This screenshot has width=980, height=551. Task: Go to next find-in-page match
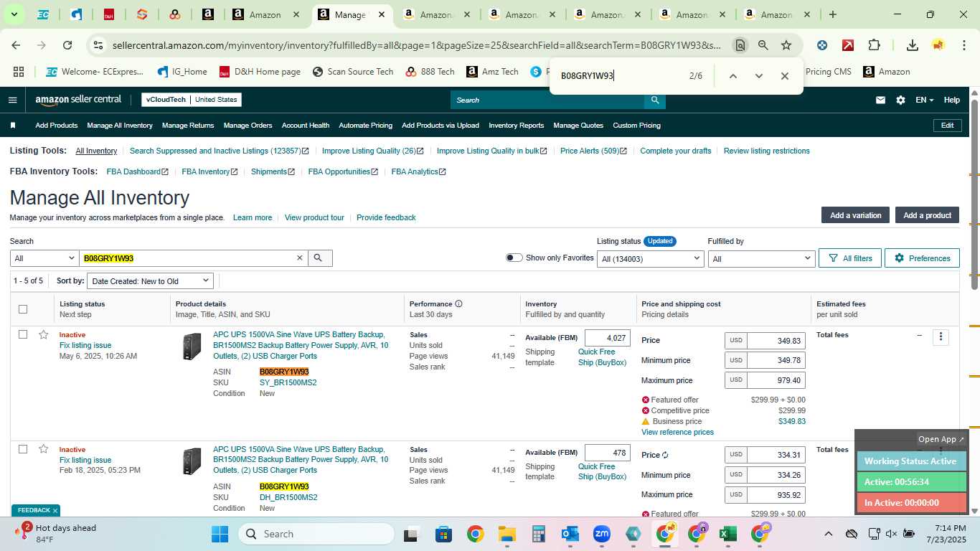(758, 76)
